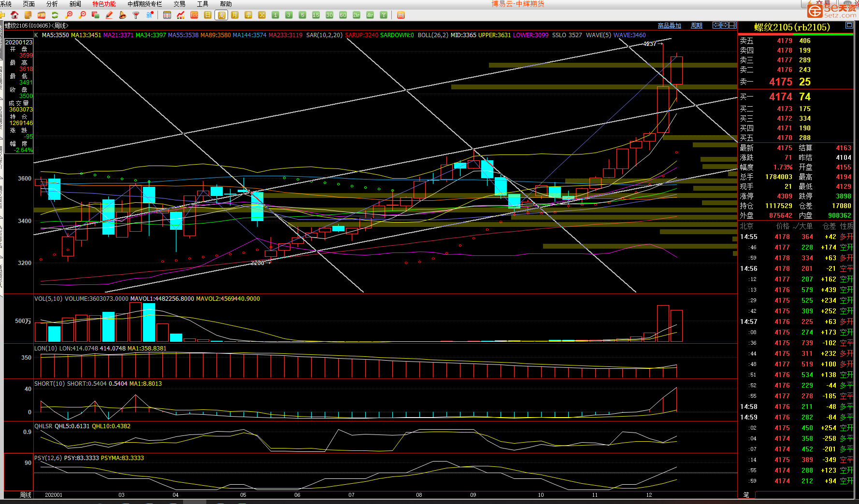Viewport: 859px width, 504px height.
Task: Open the quote list table icon
Action: [x=167, y=15]
